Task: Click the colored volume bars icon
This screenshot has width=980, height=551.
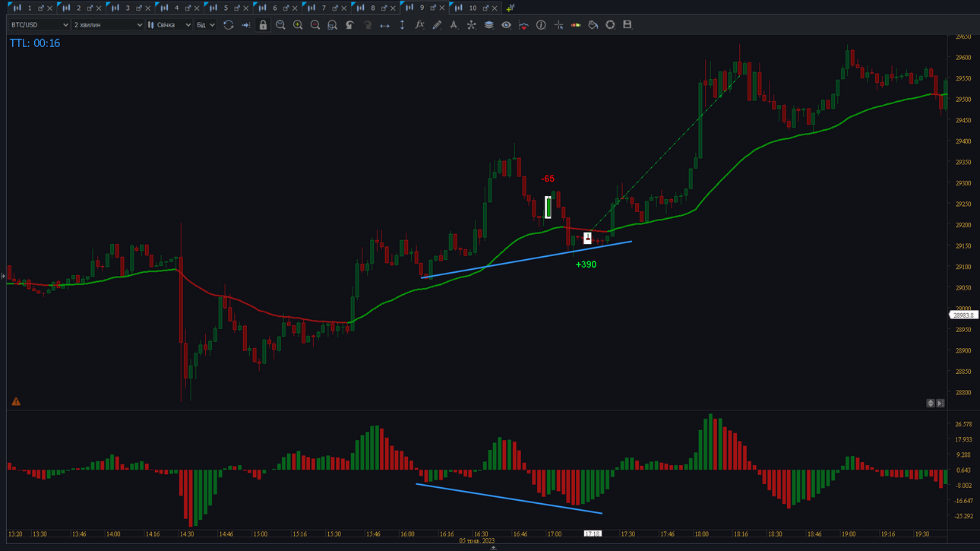Action: [576, 25]
